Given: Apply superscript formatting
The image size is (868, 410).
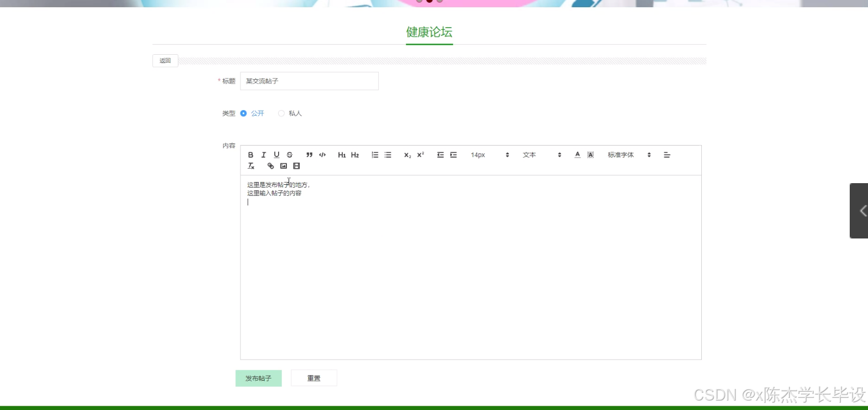Looking at the screenshot, I should pos(419,154).
